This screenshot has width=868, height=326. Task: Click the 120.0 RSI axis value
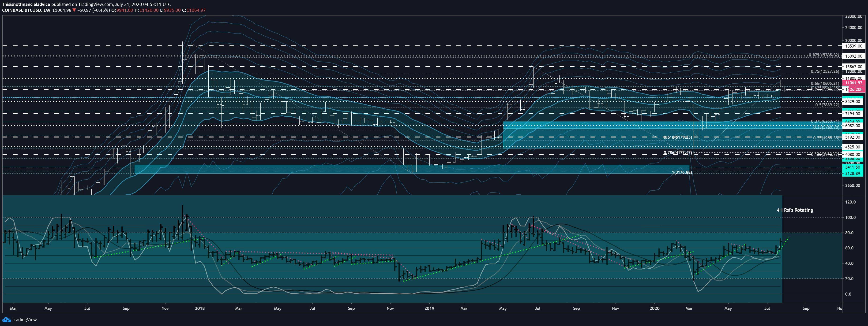pos(850,202)
